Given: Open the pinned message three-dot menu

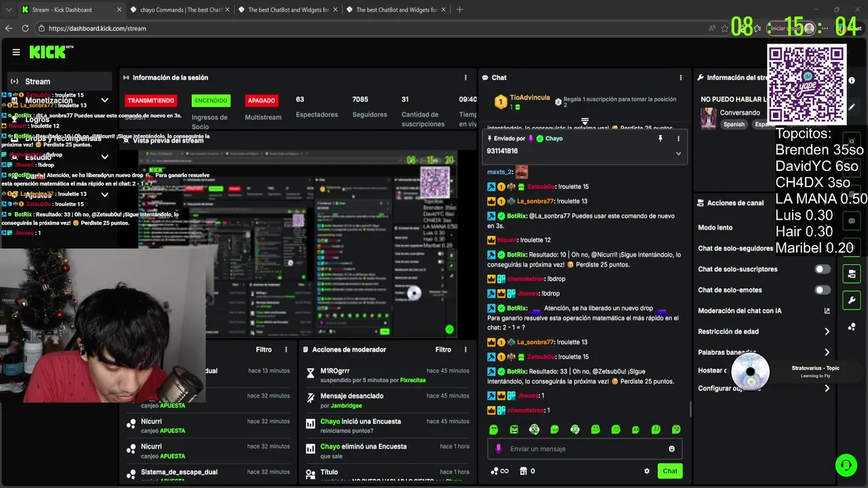Looking at the screenshot, I should point(678,138).
